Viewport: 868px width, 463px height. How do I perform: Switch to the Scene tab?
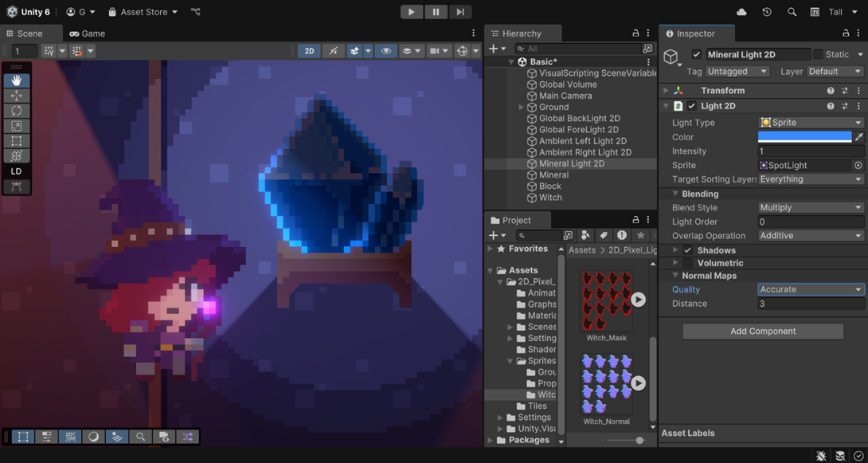tap(25, 33)
